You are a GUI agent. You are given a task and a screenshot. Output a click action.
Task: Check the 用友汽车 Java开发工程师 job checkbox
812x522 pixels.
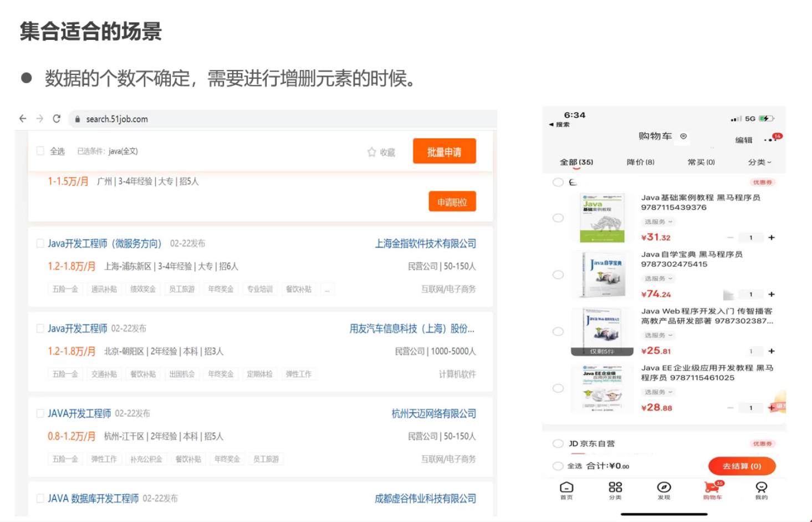(x=40, y=328)
